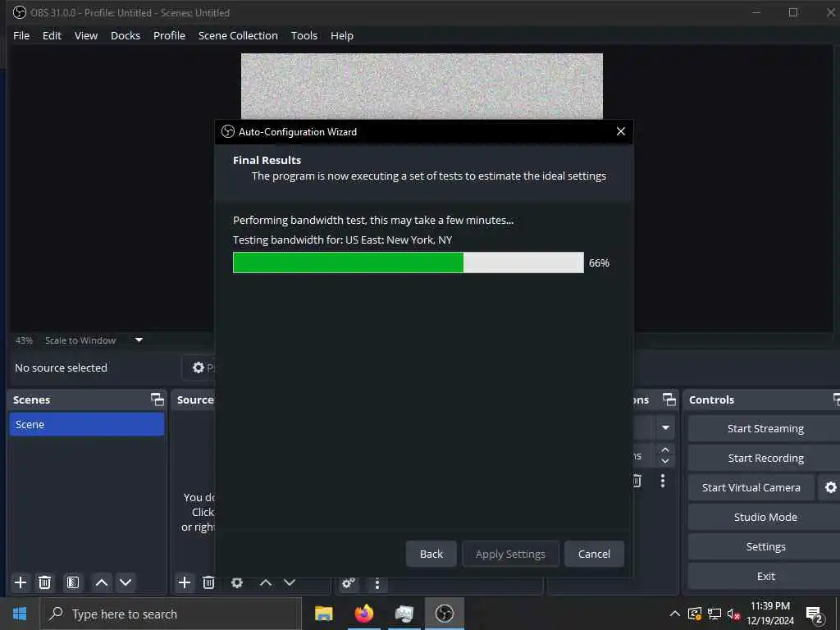Click the Back button in the wizard
The height and width of the screenshot is (630, 840).
431,554
